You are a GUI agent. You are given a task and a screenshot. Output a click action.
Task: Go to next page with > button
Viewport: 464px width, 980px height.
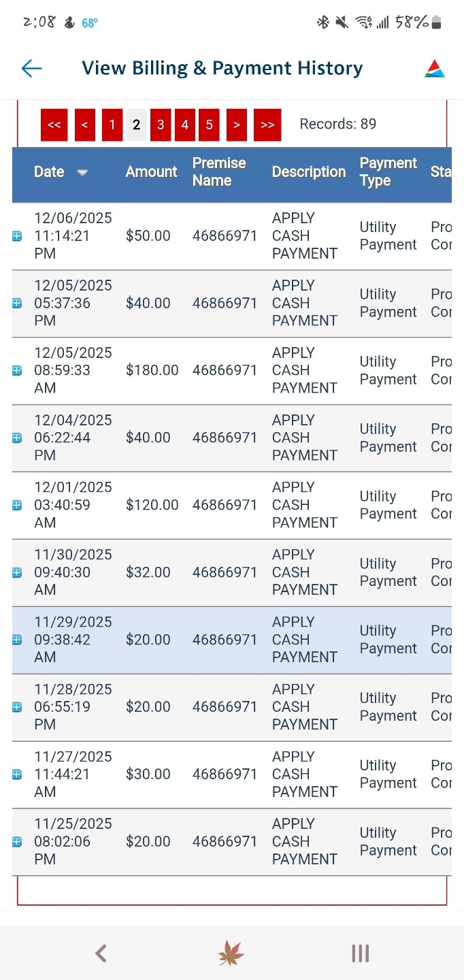pyautogui.click(x=236, y=125)
